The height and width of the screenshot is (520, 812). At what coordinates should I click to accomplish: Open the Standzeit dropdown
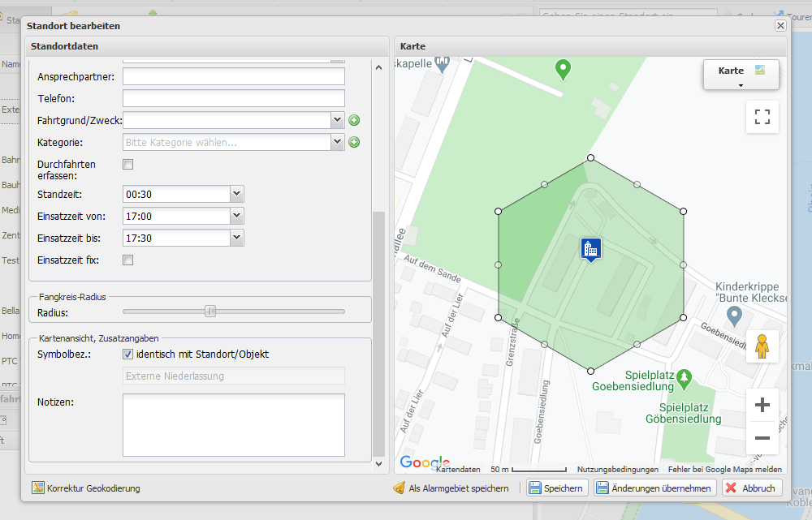click(236, 195)
